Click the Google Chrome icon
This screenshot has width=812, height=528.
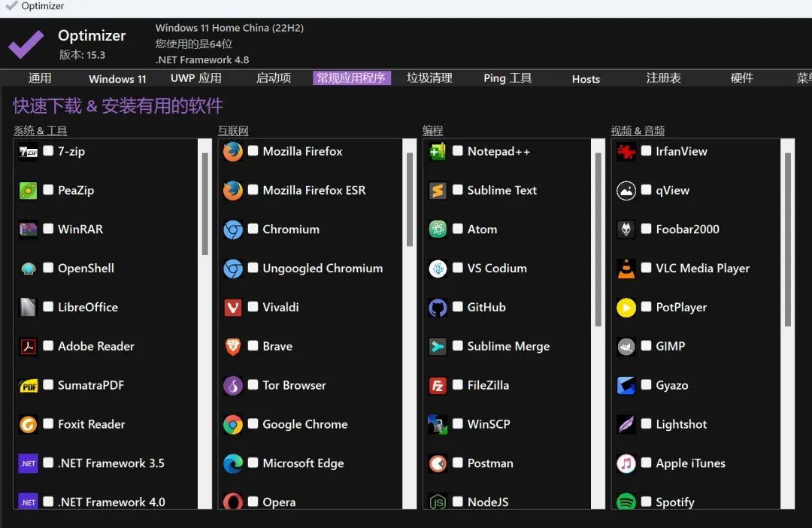click(233, 424)
